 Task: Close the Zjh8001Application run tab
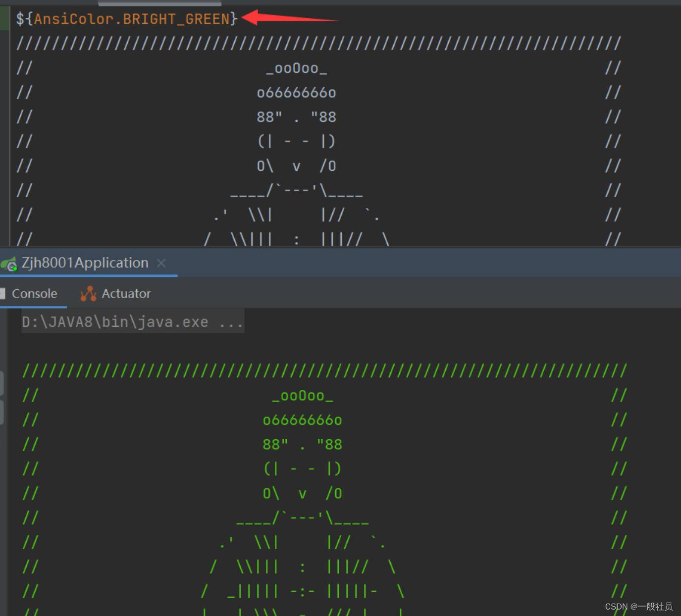[161, 263]
